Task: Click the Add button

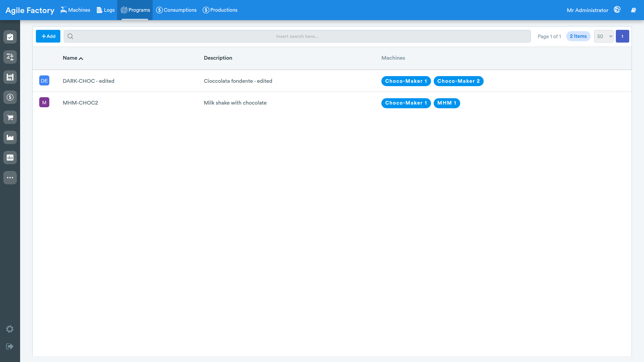Action: tap(48, 36)
